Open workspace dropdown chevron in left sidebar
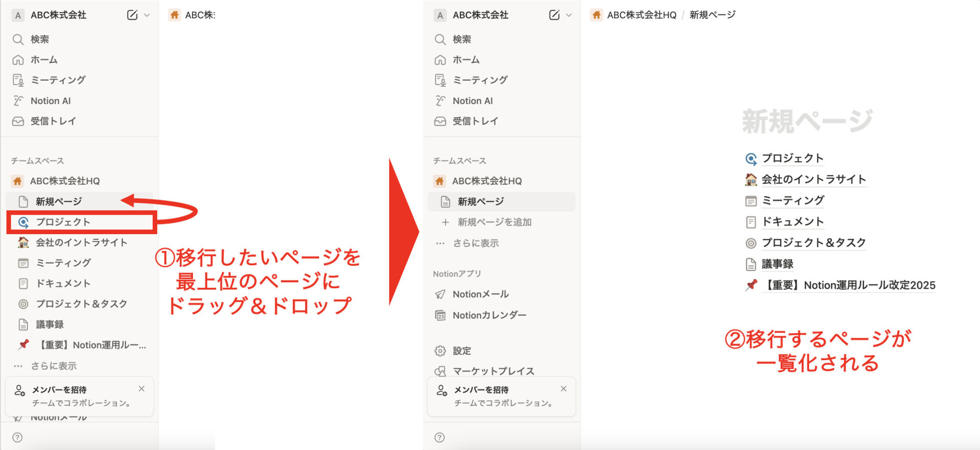 point(147,15)
